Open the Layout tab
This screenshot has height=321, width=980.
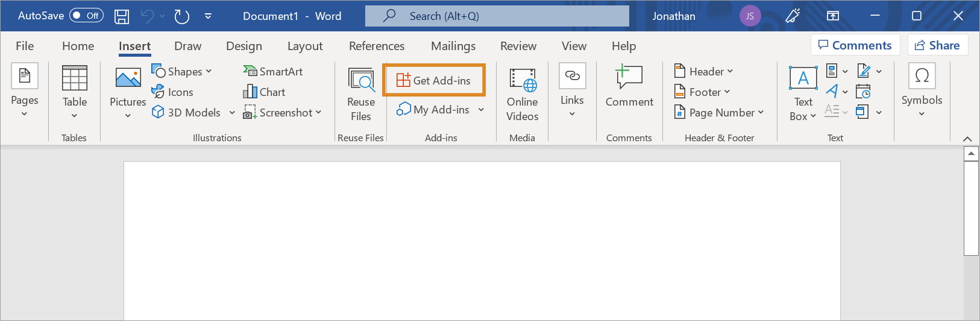click(x=305, y=46)
